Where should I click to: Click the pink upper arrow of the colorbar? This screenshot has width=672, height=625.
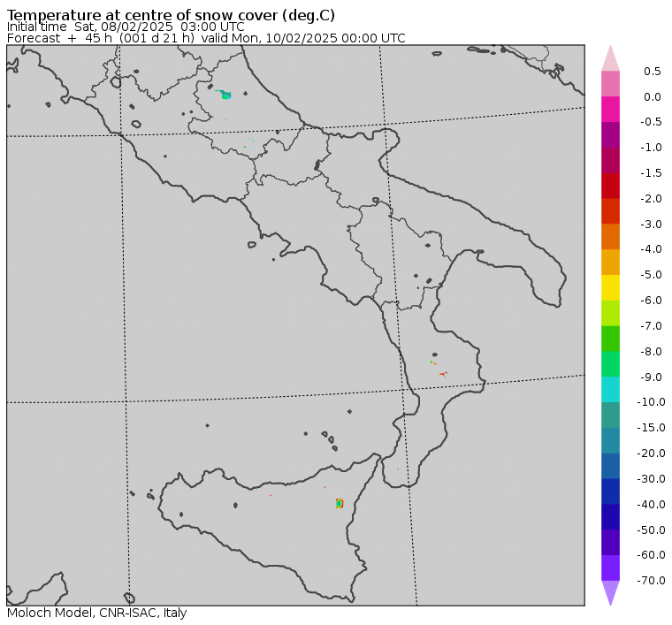coord(610,58)
